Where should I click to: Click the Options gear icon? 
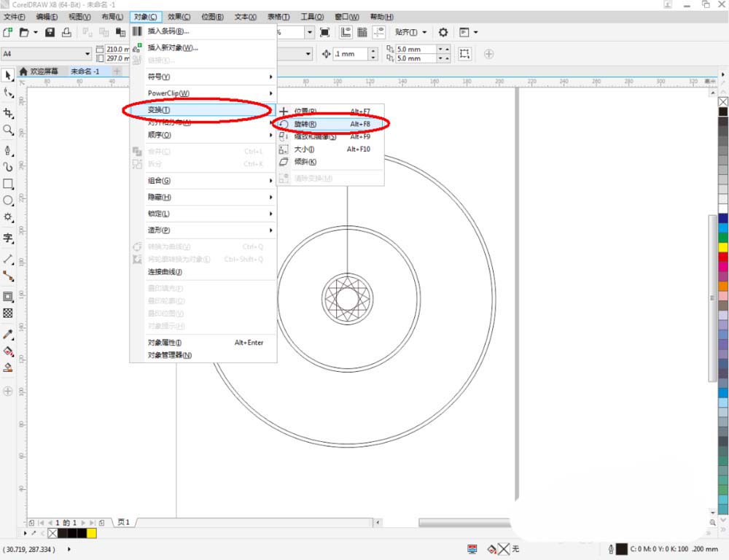(443, 32)
